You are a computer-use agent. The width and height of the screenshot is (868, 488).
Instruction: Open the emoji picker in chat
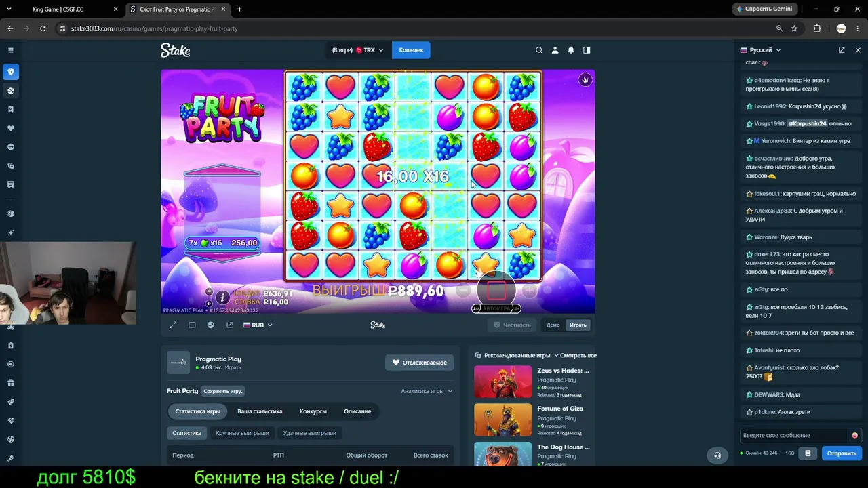[x=855, y=435]
